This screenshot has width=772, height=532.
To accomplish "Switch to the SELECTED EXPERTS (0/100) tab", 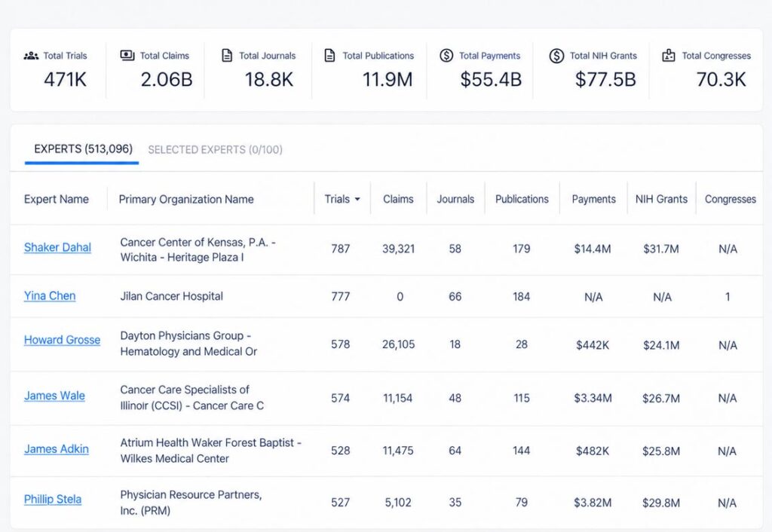I will 215,150.
